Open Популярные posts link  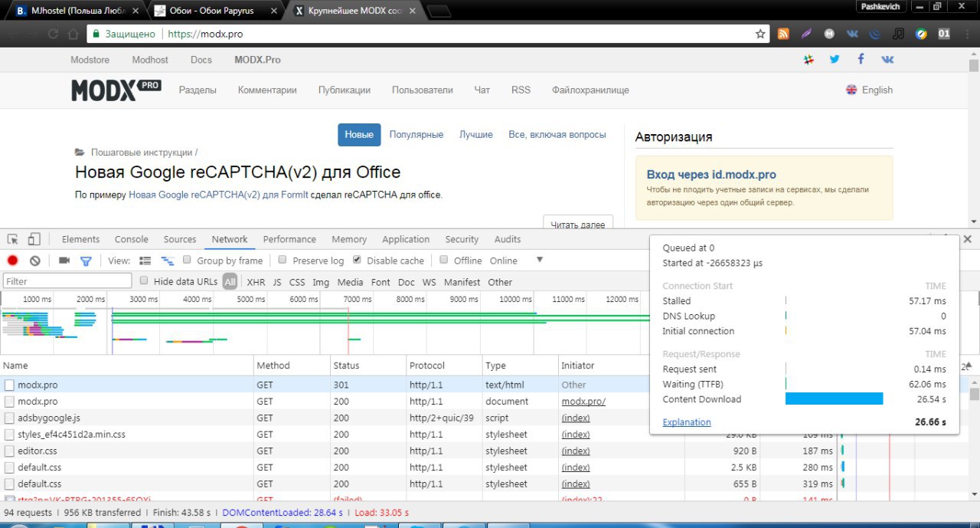click(416, 134)
